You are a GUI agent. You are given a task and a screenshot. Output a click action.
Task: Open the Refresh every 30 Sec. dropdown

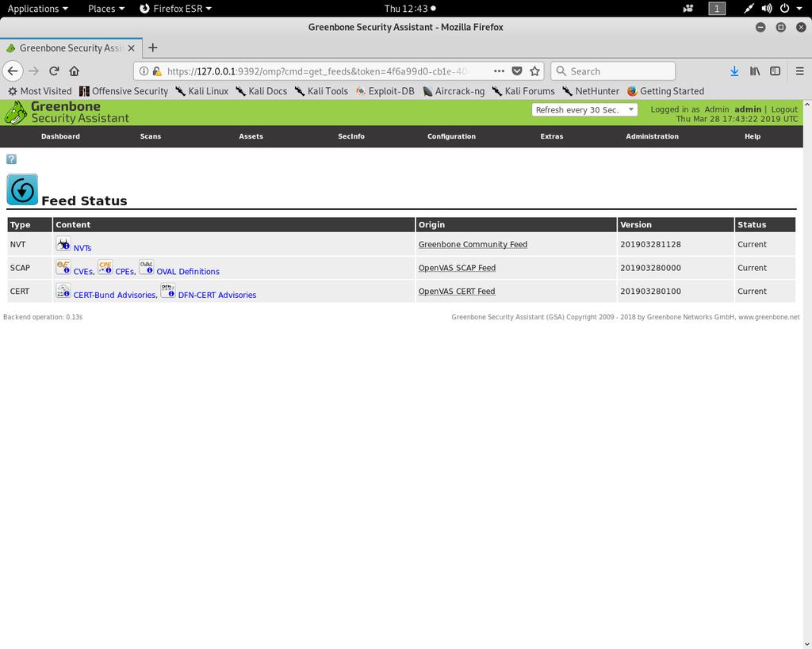[x=584, y=109]
